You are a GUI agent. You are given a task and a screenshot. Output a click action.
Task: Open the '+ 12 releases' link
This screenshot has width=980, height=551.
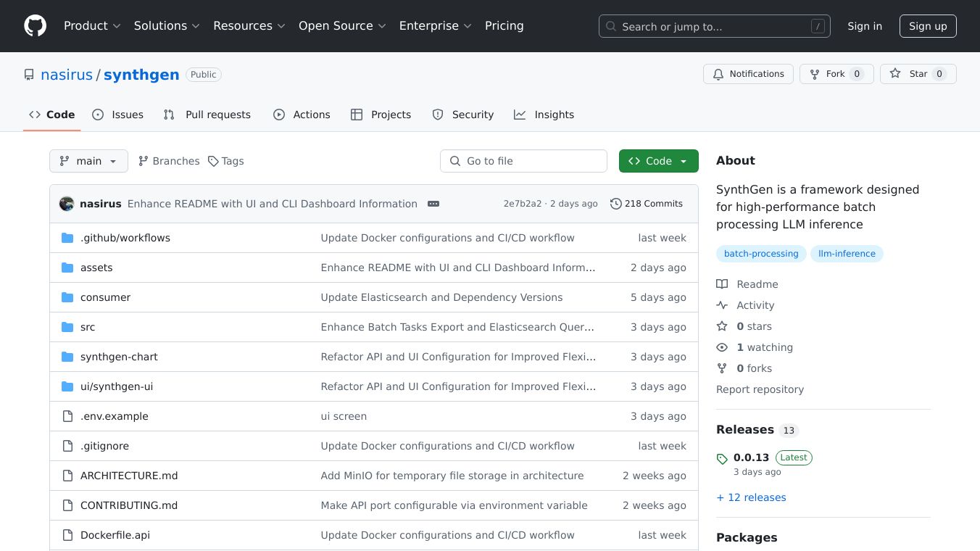[751, 497]
